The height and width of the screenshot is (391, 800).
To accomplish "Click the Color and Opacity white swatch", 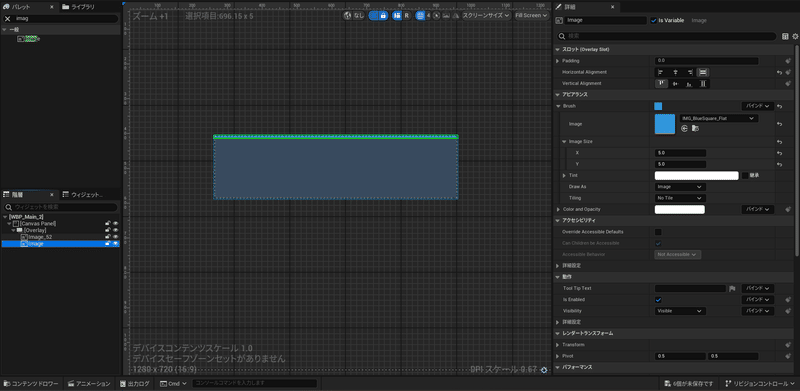I will pyautogui.click(x=680, y=209).
